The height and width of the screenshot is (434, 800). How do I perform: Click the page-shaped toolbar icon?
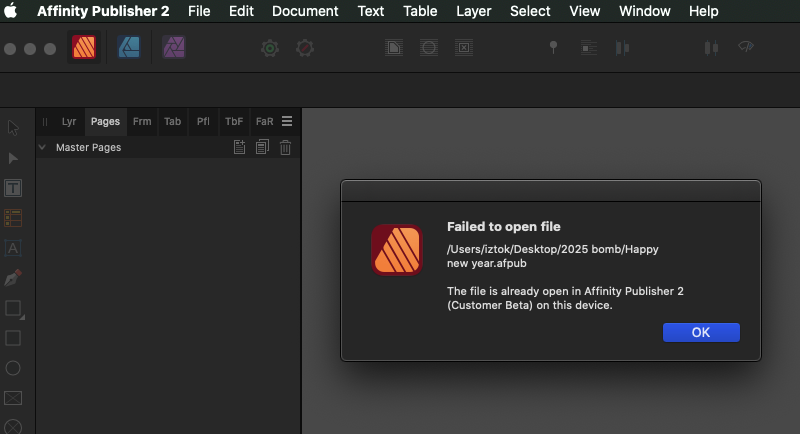pos(394,48)
